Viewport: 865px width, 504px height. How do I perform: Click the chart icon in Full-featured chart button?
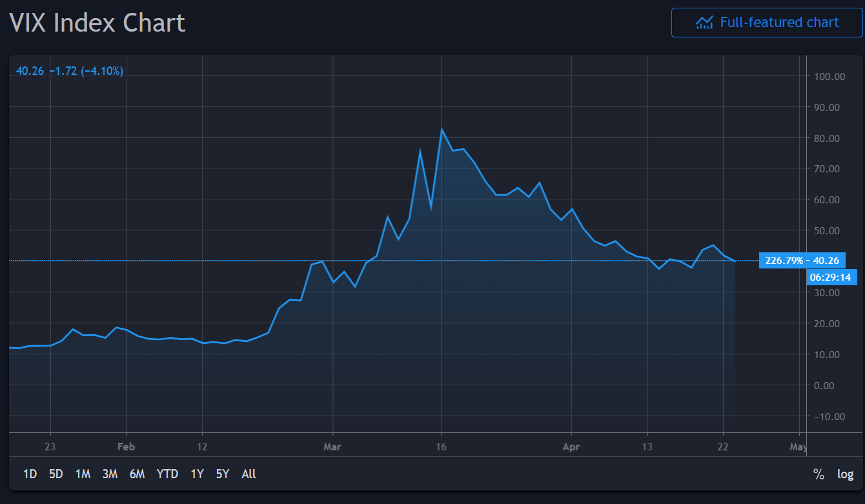704,23
